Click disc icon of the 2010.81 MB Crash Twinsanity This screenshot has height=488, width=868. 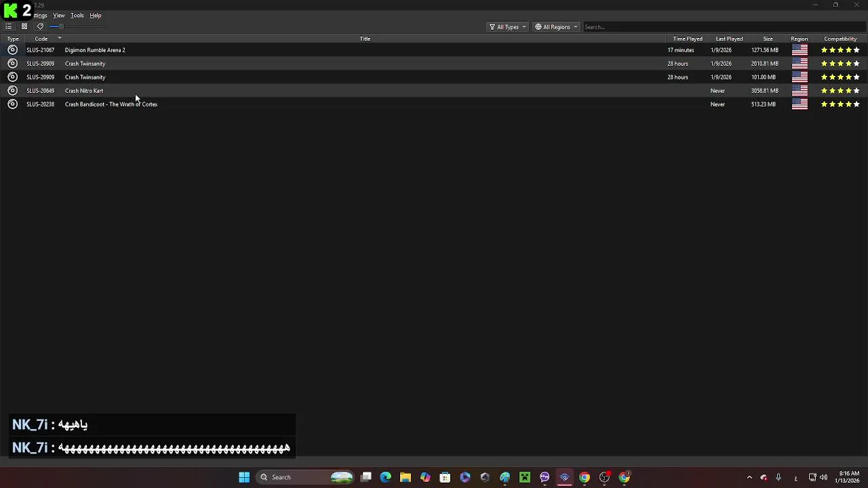click(12, 64)
